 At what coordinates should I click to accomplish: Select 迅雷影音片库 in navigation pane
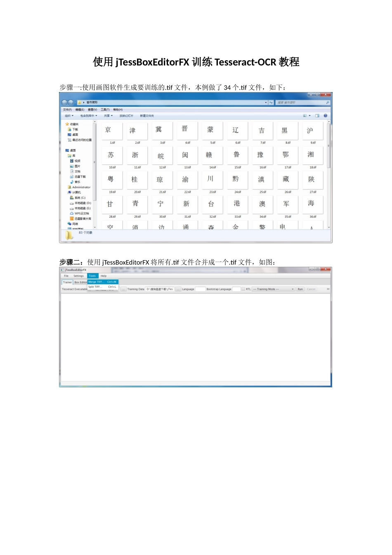pos(80,219)
